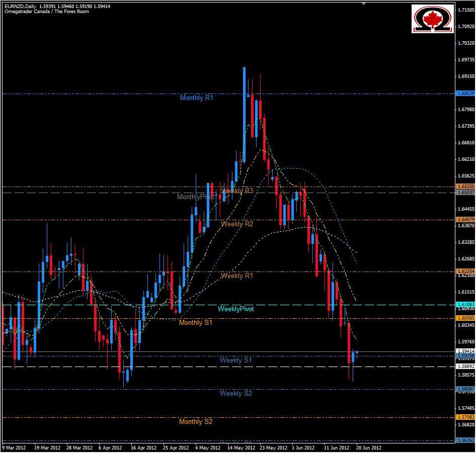
Task: Click the 14 May 2012 date label
Action: [x=242, y=448]
